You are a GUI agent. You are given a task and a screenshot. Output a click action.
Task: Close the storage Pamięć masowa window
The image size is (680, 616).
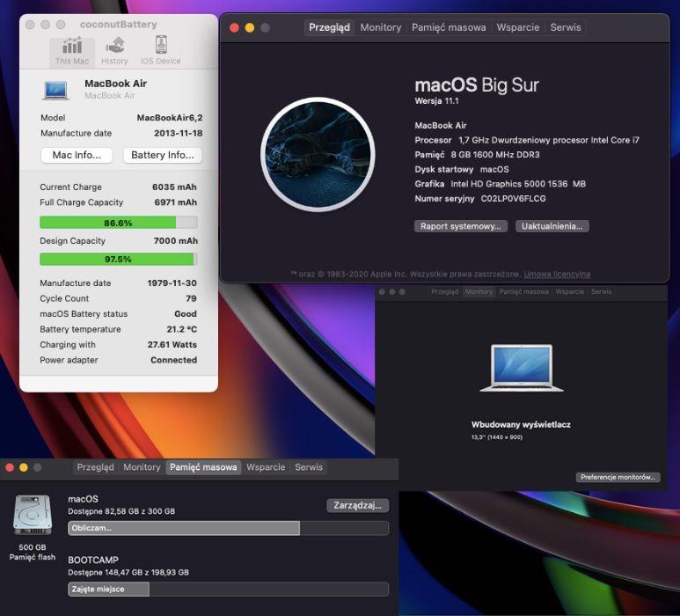point(10,467)
